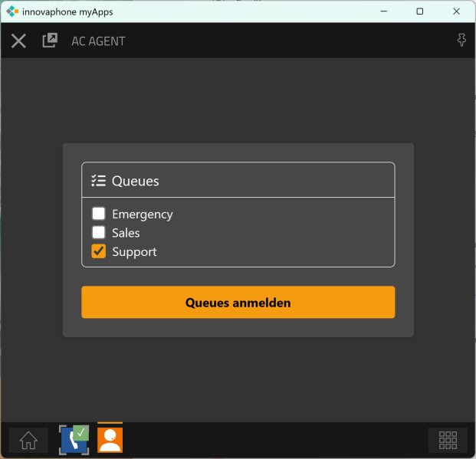Minimize the innovaphone myApps window
The image size is (476, 459).
[383, 11]
